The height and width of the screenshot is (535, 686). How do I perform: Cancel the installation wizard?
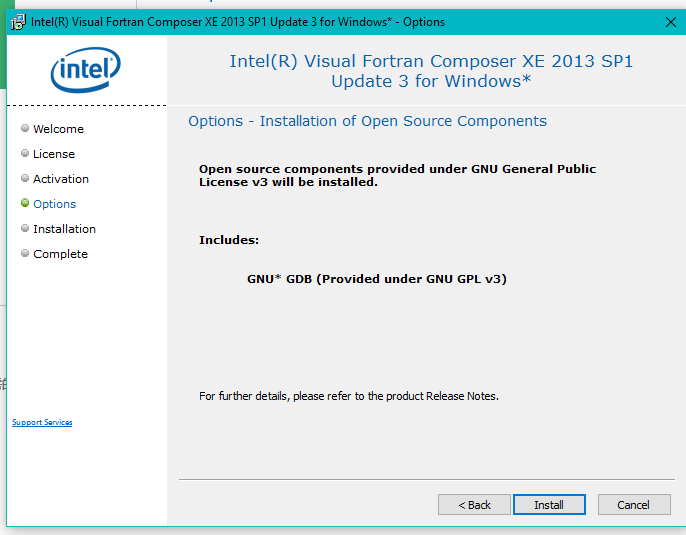coord(634,505)
